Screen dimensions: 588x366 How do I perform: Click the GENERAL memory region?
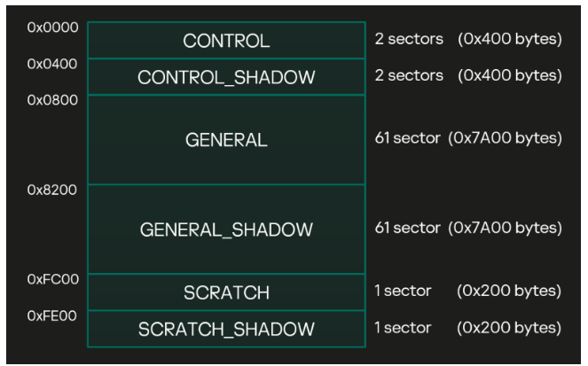[x=226, y=140]
